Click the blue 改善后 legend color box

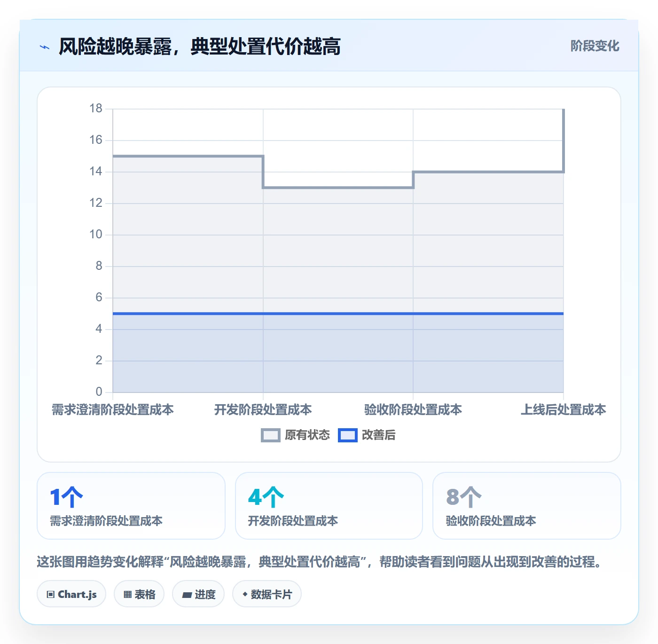click(x=348, y=435)
